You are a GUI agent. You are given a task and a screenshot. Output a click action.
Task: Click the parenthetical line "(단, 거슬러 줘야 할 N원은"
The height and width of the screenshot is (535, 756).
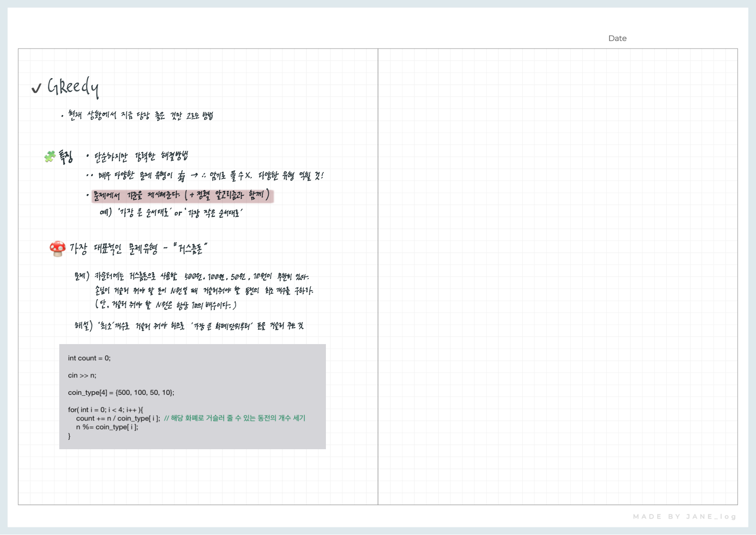point(166,305)
